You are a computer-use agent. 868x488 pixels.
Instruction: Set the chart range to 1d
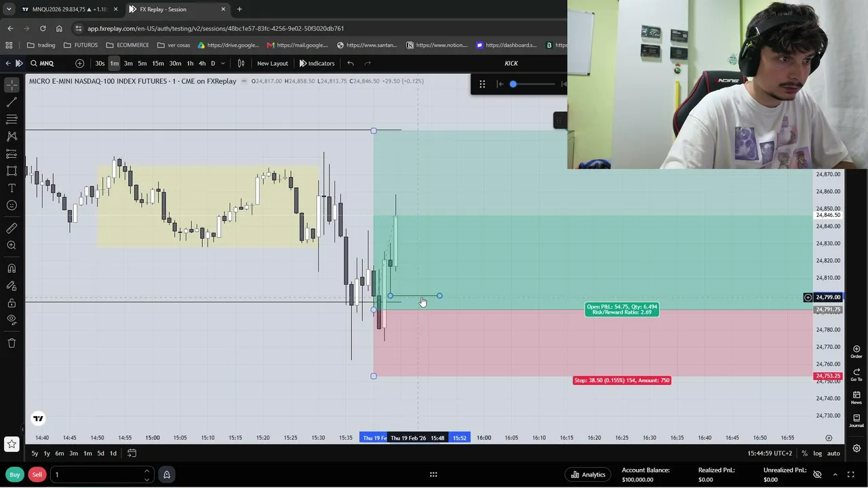point(113,453)
